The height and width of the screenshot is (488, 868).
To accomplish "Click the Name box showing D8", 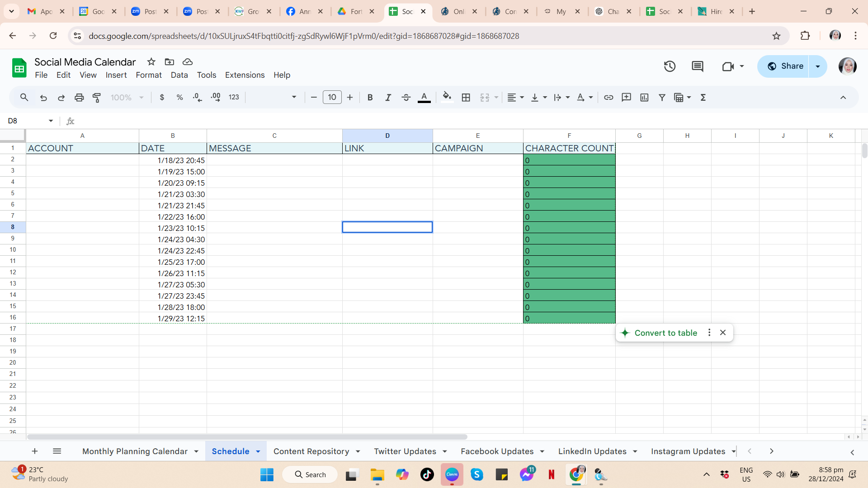I will (27, 121).
